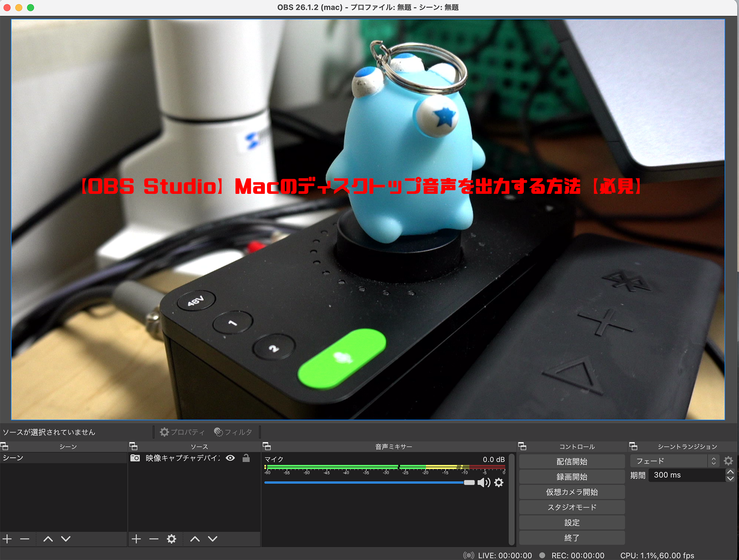Click LIVE: 00:00:00 status text
This screenshot has width=739, height=560.
(x=505, y=555)
